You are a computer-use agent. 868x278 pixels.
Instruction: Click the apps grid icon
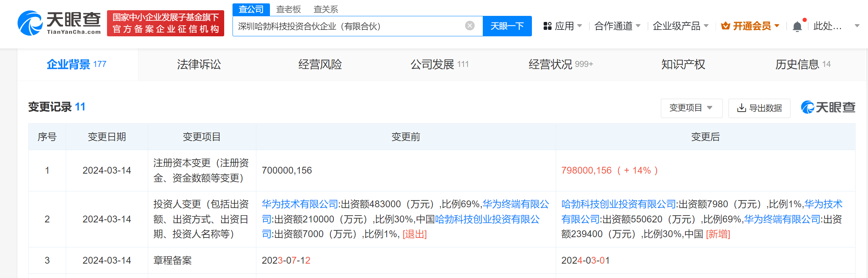(547, 26)
